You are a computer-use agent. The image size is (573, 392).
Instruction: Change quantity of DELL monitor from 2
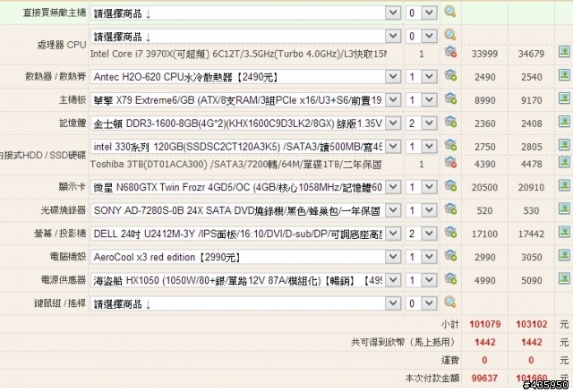coord(422,234)
